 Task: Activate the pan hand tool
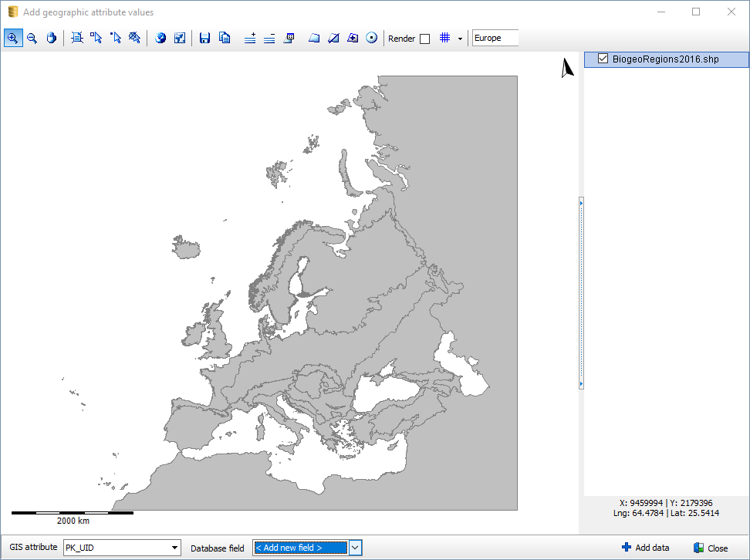click(x=52, y=38)
